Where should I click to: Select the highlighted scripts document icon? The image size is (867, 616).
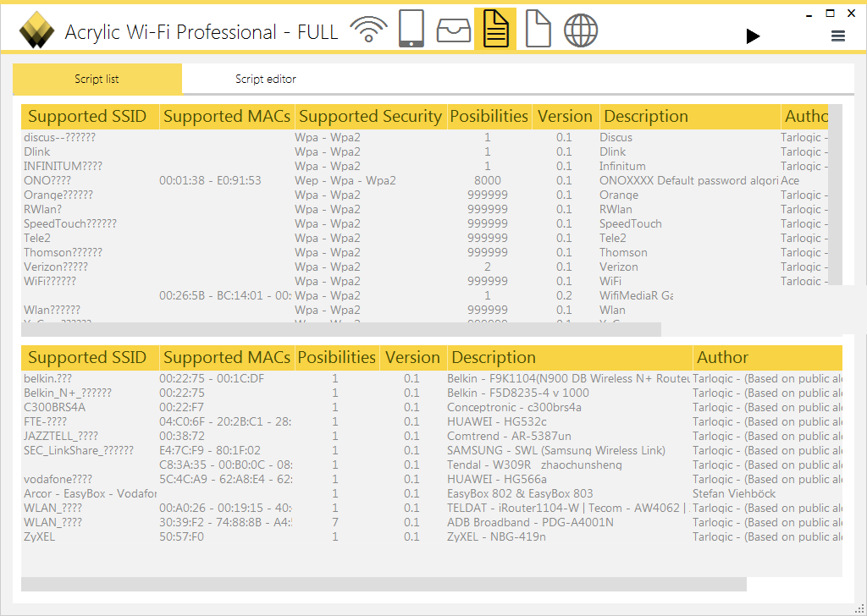[x=495, y=29]
